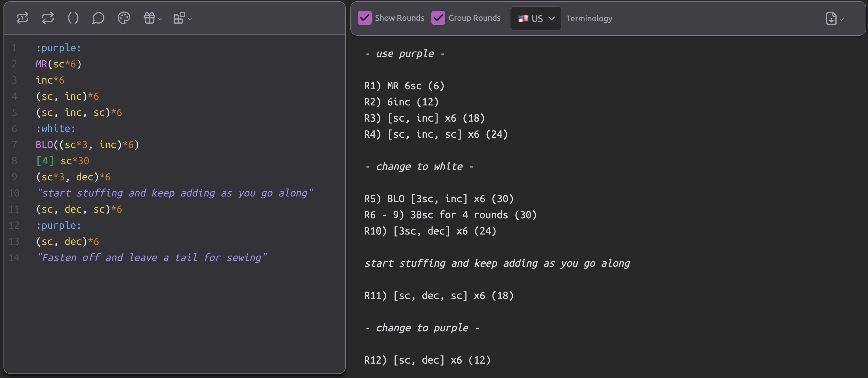Click the 'start stuffing' note in the pattern output

pyautogui.click(x=497, y=263)
